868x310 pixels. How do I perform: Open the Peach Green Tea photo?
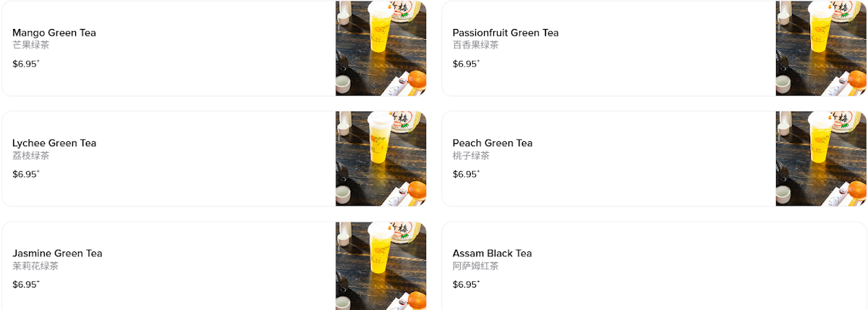820,159
